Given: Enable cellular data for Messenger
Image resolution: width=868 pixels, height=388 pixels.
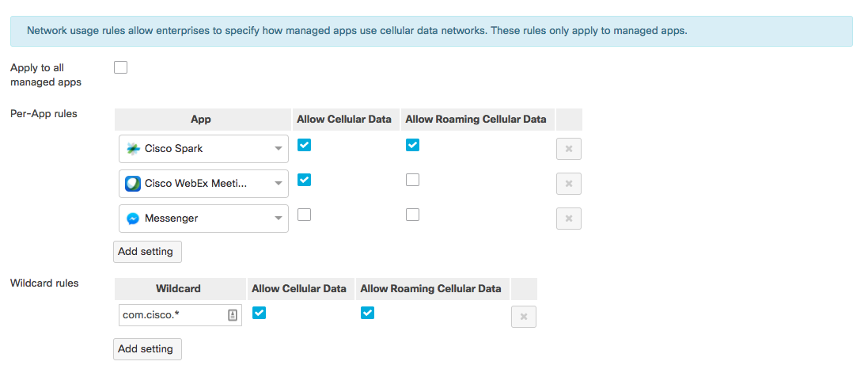Looking at the screenshot, I should [304, 215].
